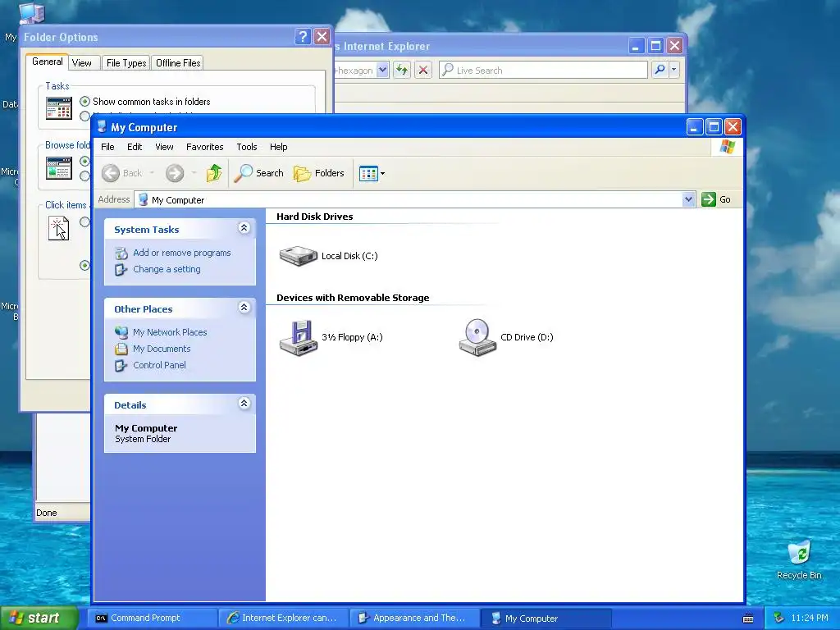Viewport: 840px width, 630px height.
Task: Switch to Command Prompt taskbar button
Action: pos(153,619)
